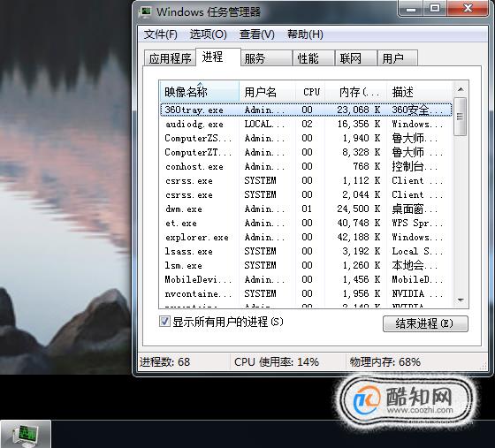Open Task Manager from the taskbar icon
The width and height of the screenshot is (495, 448).
26,435
